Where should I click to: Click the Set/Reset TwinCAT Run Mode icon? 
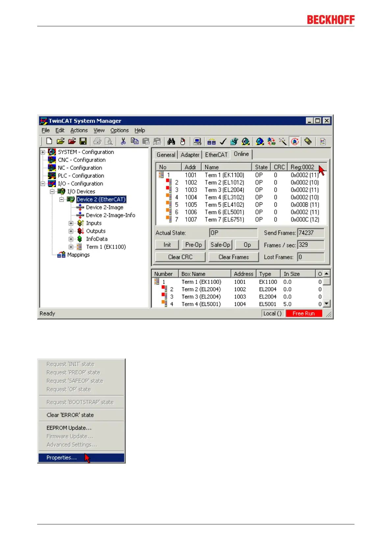tap(246, 141)
